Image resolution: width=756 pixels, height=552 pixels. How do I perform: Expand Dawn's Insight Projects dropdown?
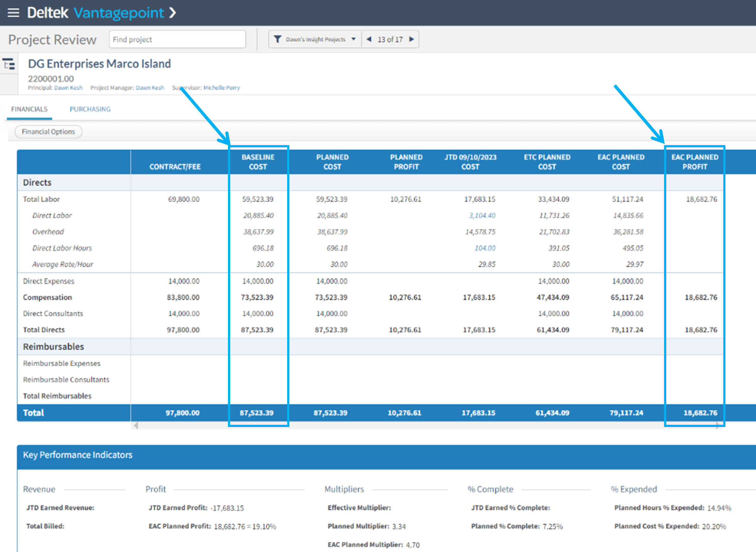tap(354, 39)
